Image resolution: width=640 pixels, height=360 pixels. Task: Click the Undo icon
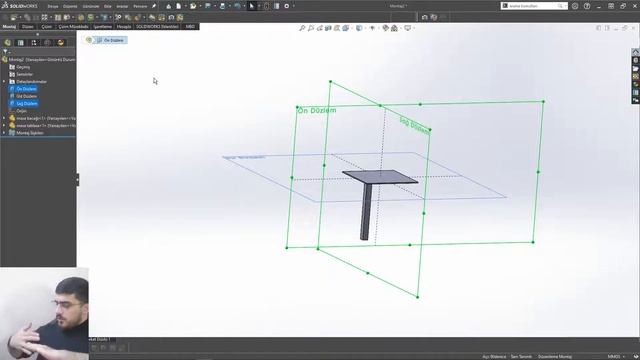pos(237,6)
